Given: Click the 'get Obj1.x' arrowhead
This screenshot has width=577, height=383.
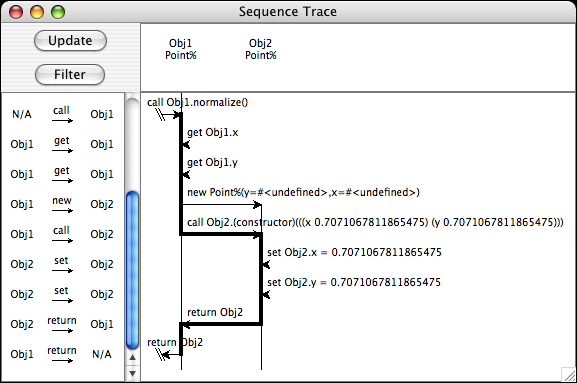Looking at the screenshot, I should (x=186, y=145).
